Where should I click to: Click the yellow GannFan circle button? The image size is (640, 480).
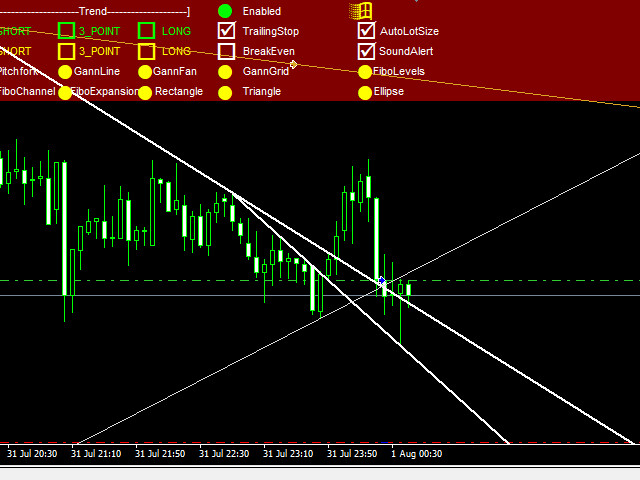click(x=145, y=72)
